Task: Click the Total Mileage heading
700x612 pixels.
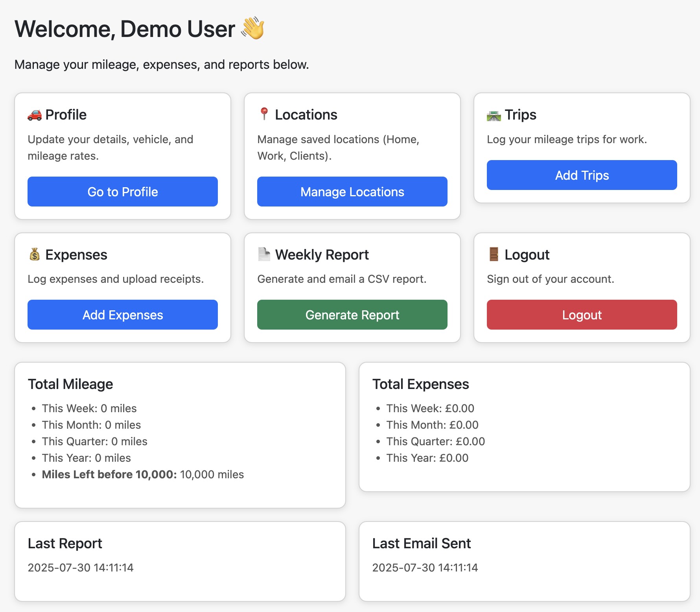Action: [x=70, y=384]
